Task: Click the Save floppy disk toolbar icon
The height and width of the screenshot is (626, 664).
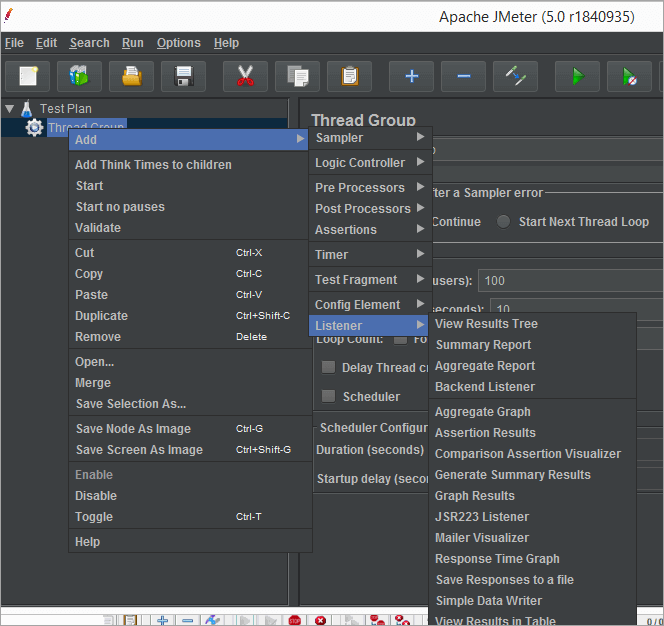Action: (183, 77)
